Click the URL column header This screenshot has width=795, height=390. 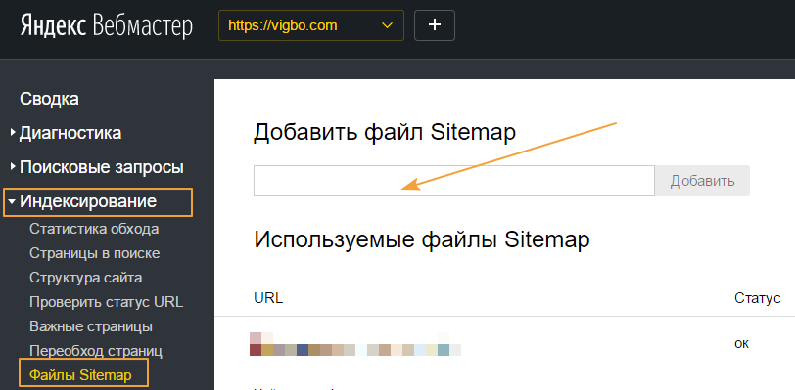coord(269,298)
